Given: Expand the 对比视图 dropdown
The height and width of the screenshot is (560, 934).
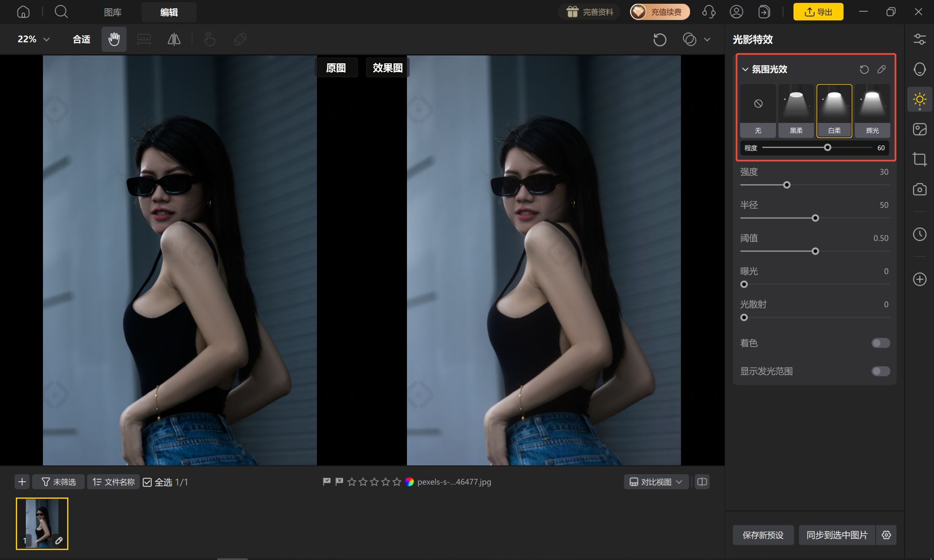Looking at the screenshot, I should tap(656, 482).
